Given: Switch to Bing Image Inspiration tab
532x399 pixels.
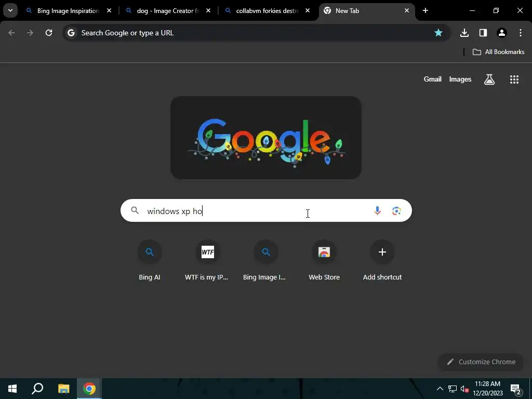Looking at the screenshot, I should [68, 11].
